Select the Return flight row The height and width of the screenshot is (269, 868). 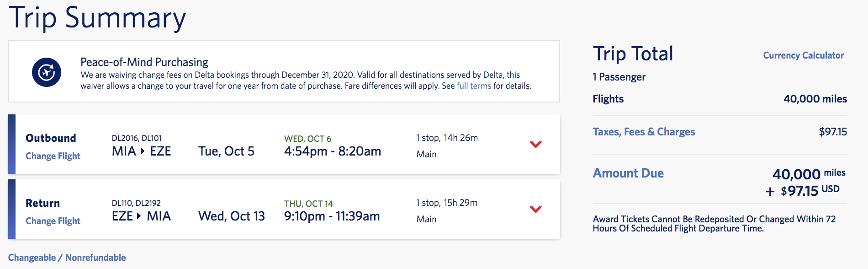tap(284, 209)
